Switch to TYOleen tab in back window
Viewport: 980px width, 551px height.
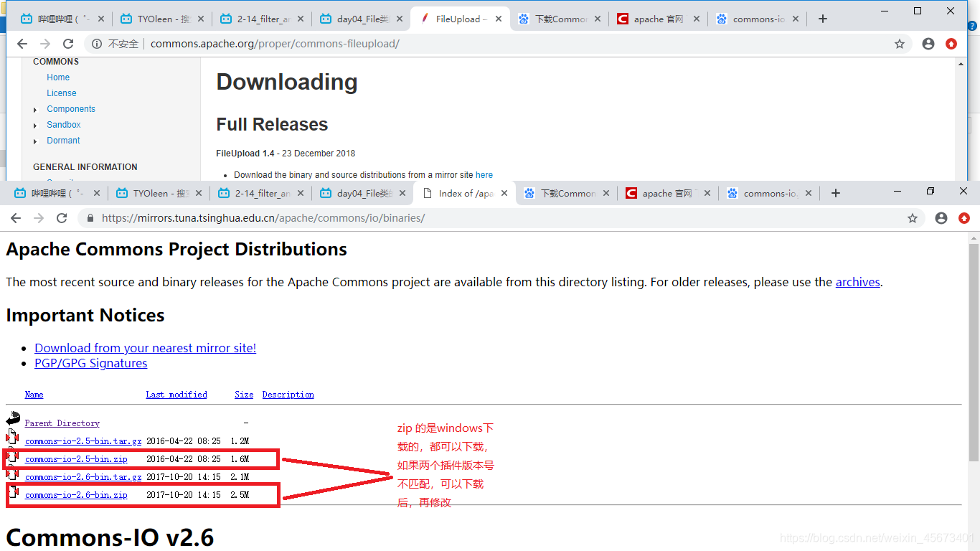[161, 19]
